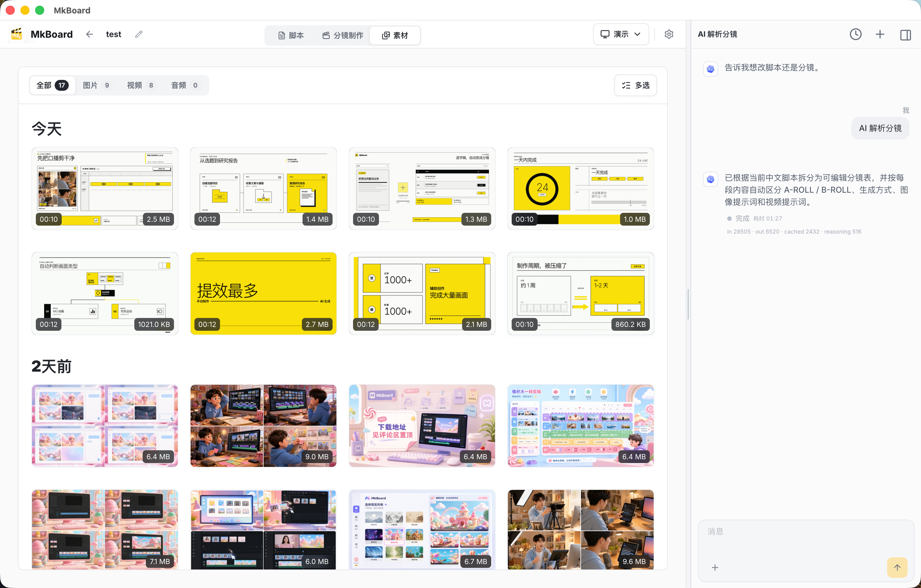Filter assets by 图片 9
Screen dimensions: 921x588
tap(96, 85)
